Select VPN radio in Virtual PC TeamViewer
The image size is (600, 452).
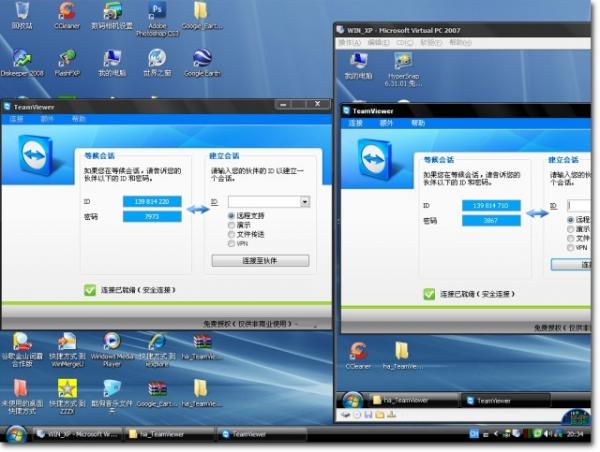click(x=571, y=248)
